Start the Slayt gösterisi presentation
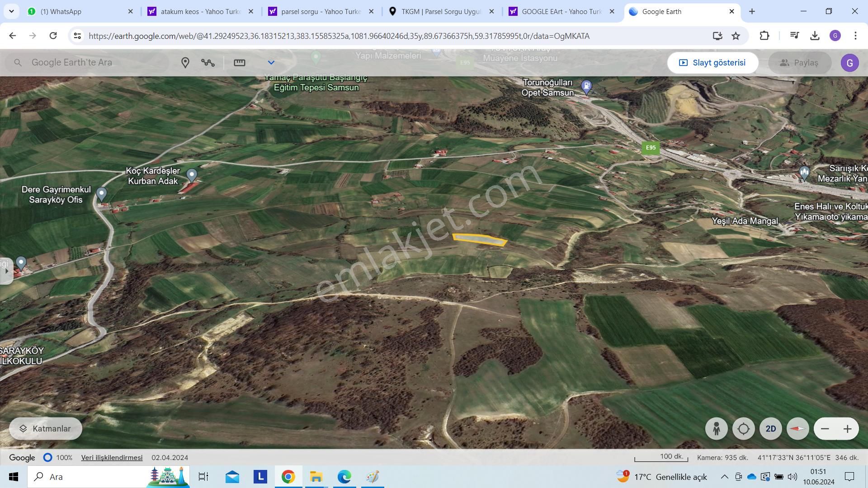Screen dimensions: 868x488 712,63
